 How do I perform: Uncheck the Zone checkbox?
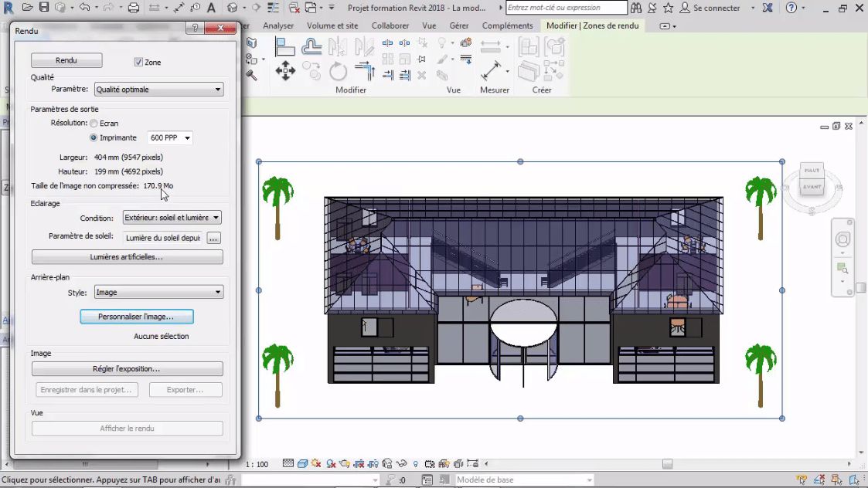[x=138, y=62]
